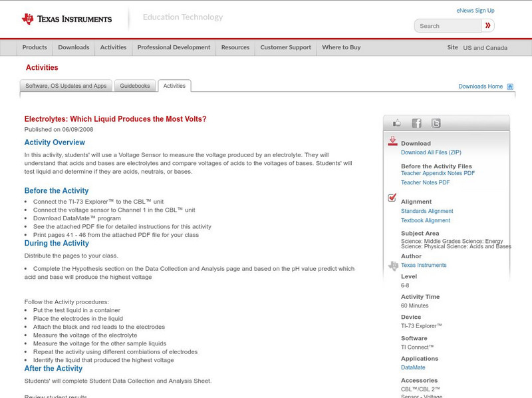The height and width of the screenshot is (398, 532).
Task: Click the Before the Activity heading
Action: [57, 191]
